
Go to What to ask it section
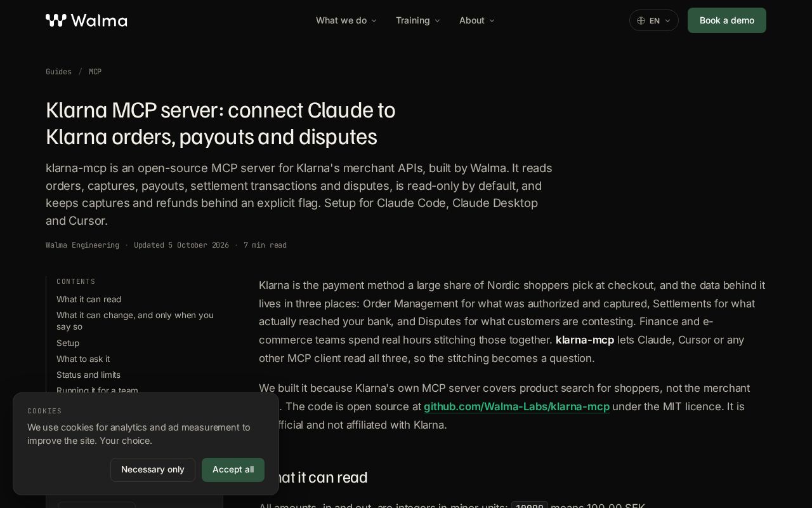tap(83, 359)
